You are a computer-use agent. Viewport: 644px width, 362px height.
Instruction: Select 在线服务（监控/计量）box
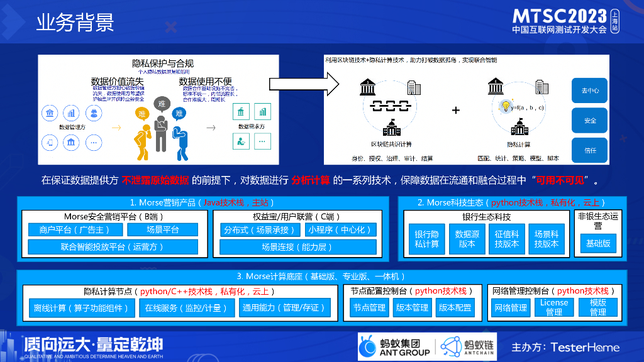pos(187,308)
